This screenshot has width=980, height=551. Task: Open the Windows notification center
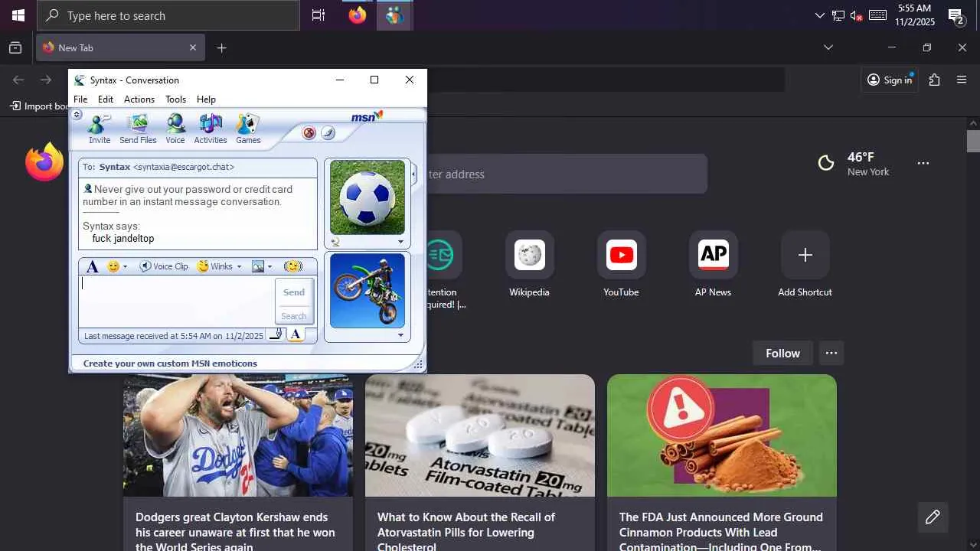point(955,15)
